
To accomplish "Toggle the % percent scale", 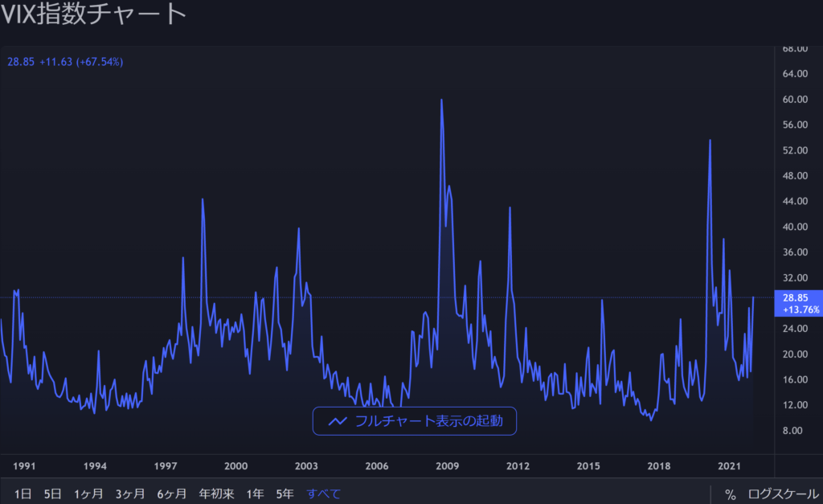I will click(x=730, y=494).
